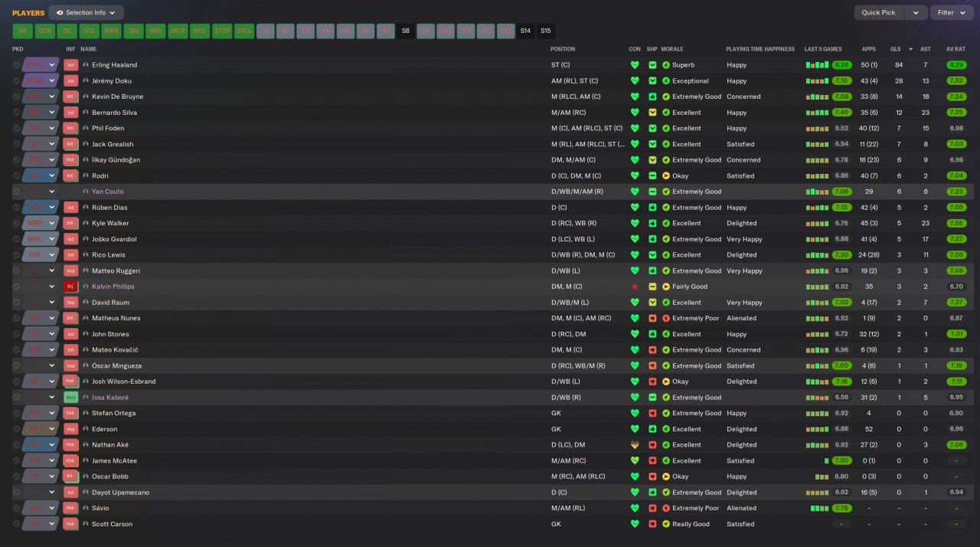Select the S15 substitute slot
The height and width of the screenshot is (547, 980).
545,31
